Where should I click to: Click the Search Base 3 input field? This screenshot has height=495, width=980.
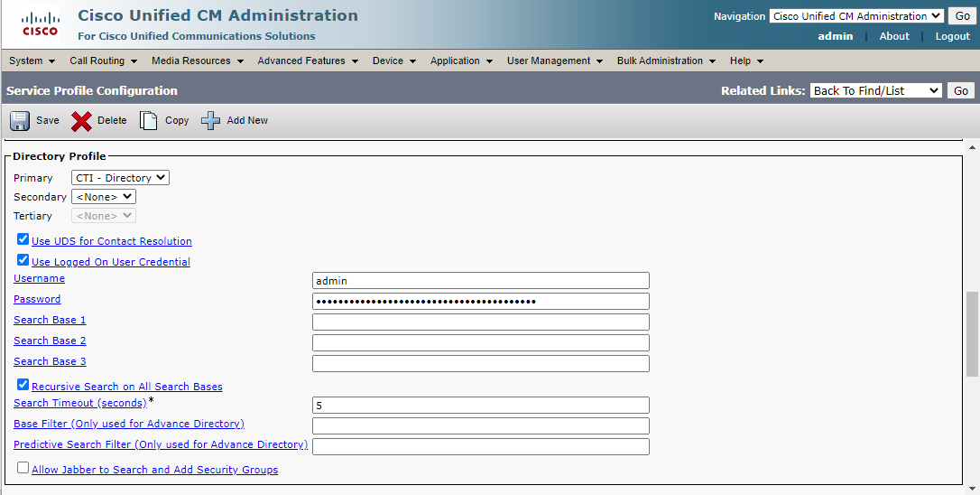(x=481, y=363)
